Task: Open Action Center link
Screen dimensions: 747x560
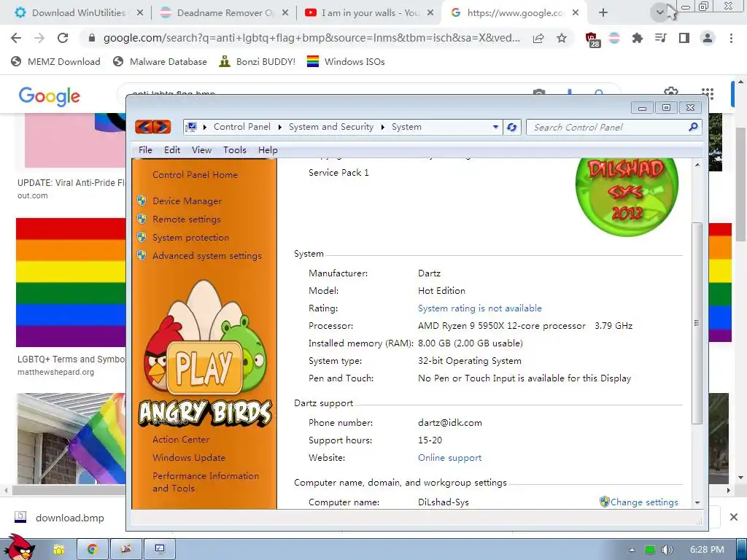Action: (x=181, y=440)
